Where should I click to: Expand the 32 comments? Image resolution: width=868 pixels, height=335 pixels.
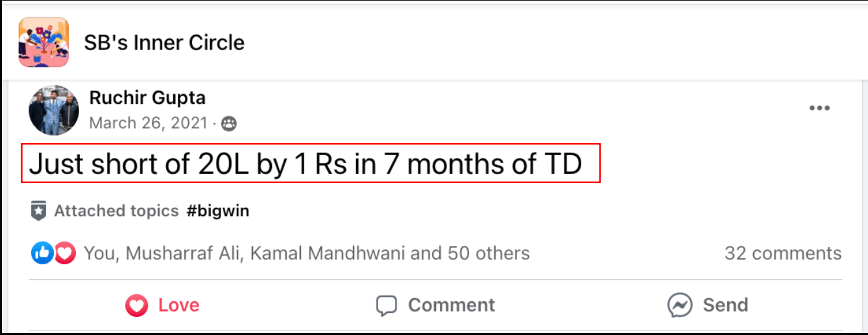(x=782, y=253)
